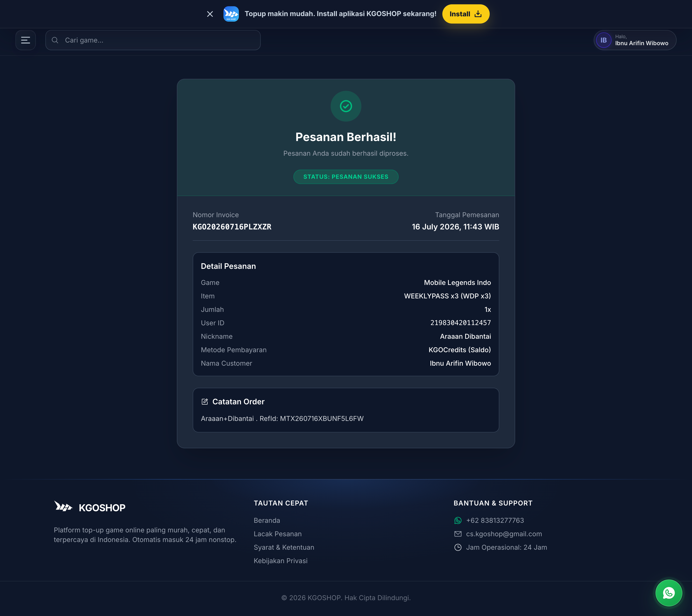Viewport: 692px width, 616px height.
Task: Click the Pesanan Berhasil! heading
Action: pyautogui.click(x=346, y=137)
